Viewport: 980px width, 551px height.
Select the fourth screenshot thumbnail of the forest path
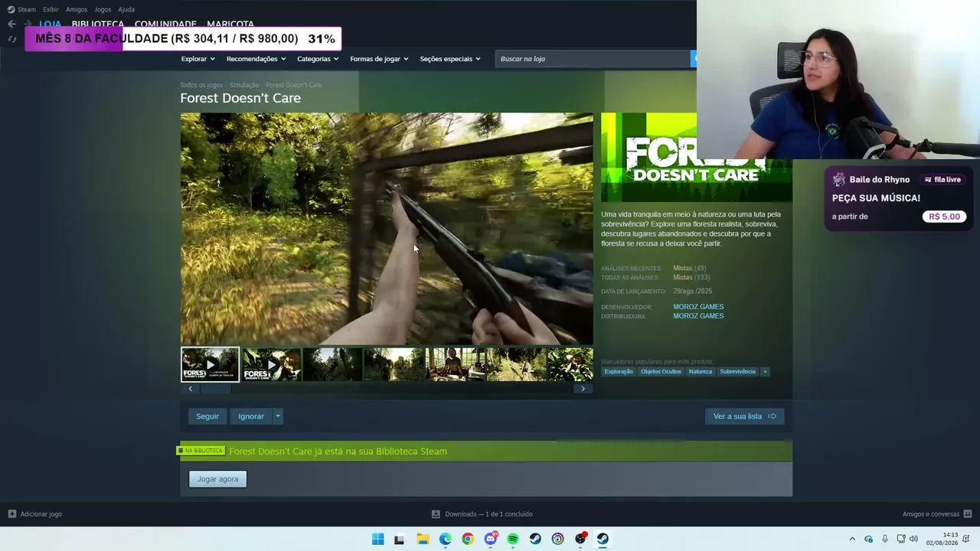[394, 364]
